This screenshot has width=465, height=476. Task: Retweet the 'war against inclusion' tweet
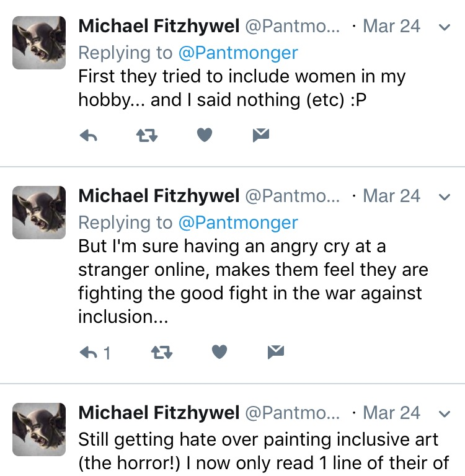tap(162, 353)
